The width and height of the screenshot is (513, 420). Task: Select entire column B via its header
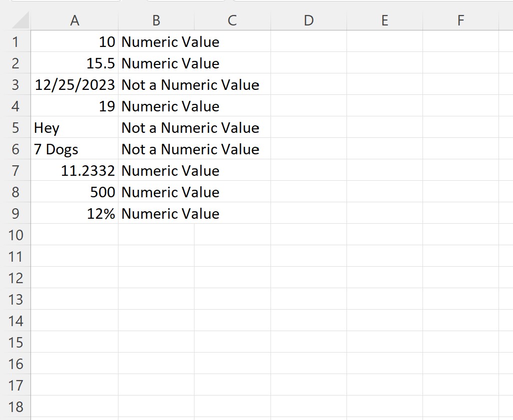156,21
